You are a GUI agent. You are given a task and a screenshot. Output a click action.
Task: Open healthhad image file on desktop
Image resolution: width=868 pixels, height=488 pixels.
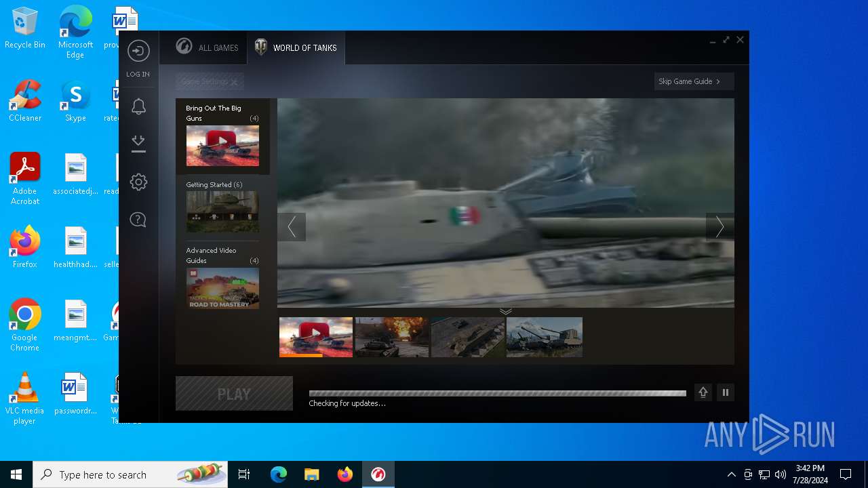(x=75, y=247)
